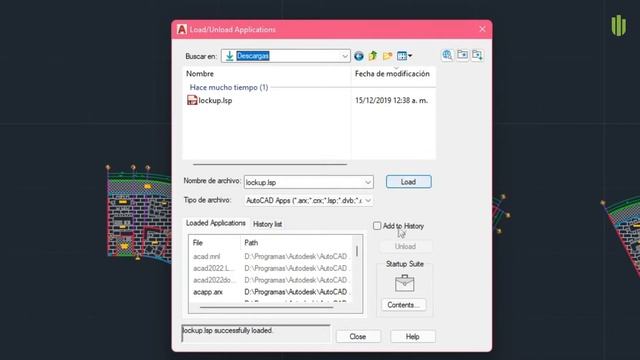
Task: Sort by Fecha de modificación column
Action: 393,74
